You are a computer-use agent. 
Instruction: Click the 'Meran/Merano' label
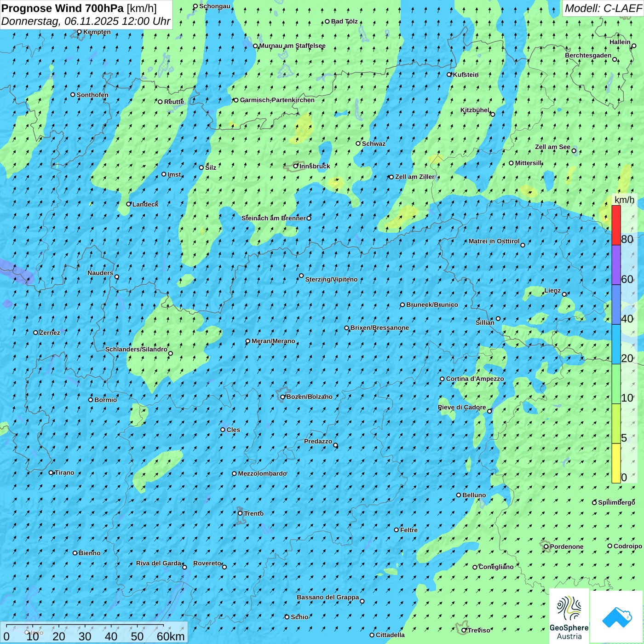[273, 341]
